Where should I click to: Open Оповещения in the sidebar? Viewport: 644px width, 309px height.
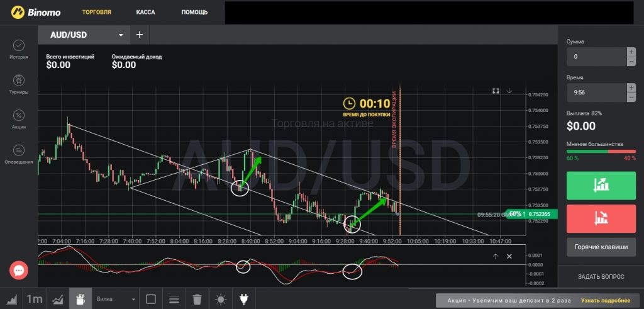19,155
